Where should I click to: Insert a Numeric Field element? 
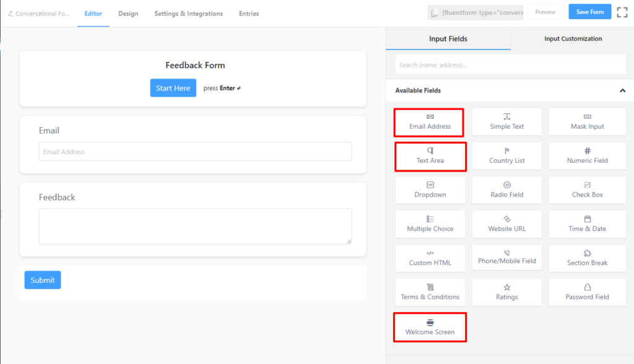click(587, 156)
